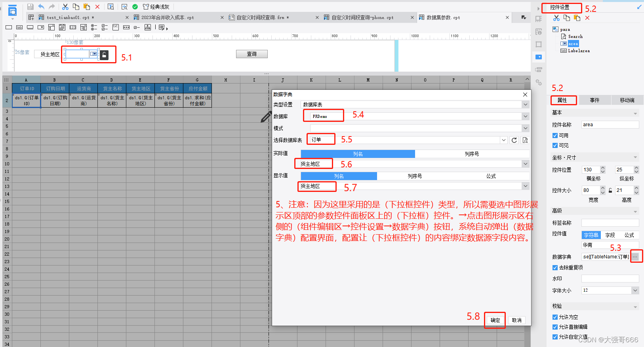Undo the last action in main toolbar
Screen dimensions: 644x347
click(x=41, y=7)
